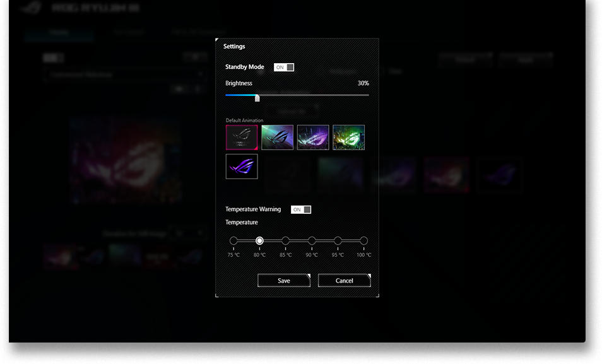Set temperature warning to 95 °C
The image size is (602, 364).
[338, 241]
